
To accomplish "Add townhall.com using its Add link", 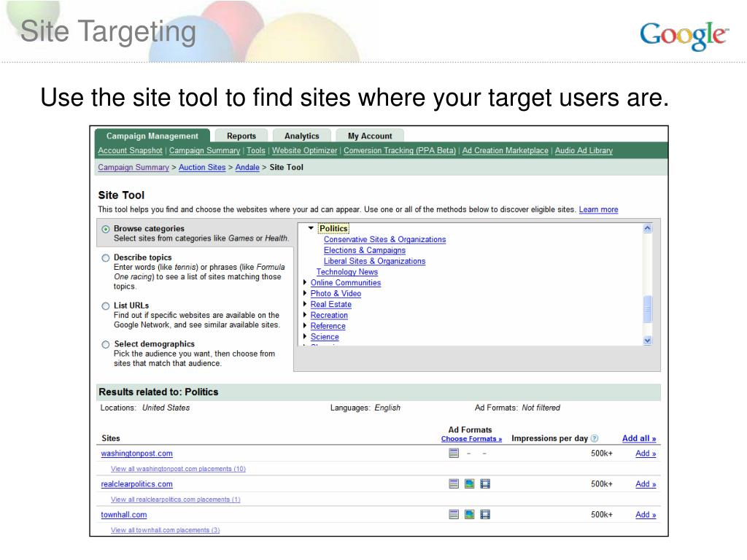I will (646, 515).
